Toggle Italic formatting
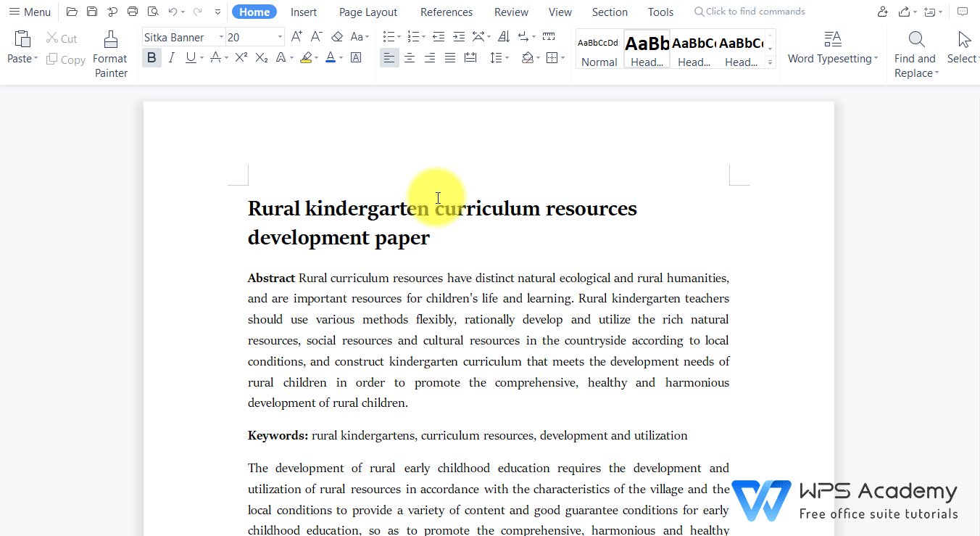 click(172, 58)
